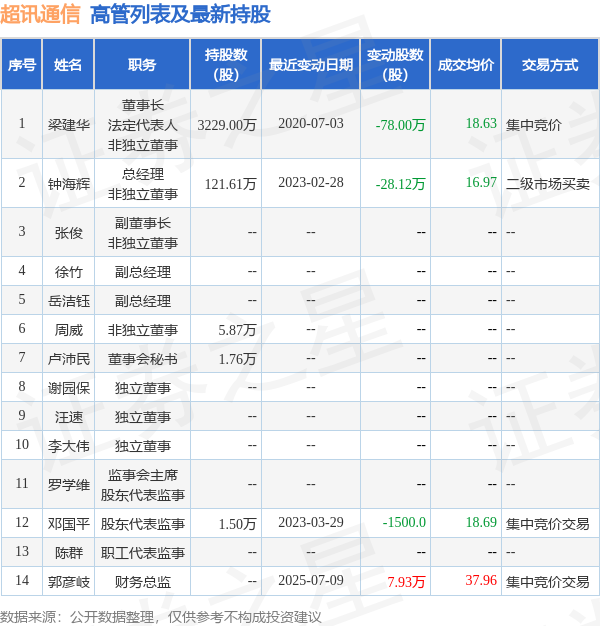Click the 非独立董事 position in row 6

(x=143, y=330)
